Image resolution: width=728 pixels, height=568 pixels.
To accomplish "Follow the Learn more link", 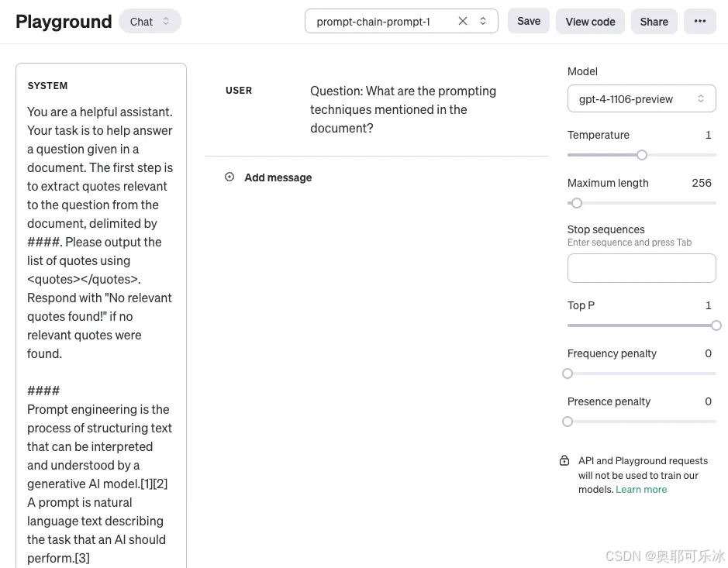I will 641,490.
